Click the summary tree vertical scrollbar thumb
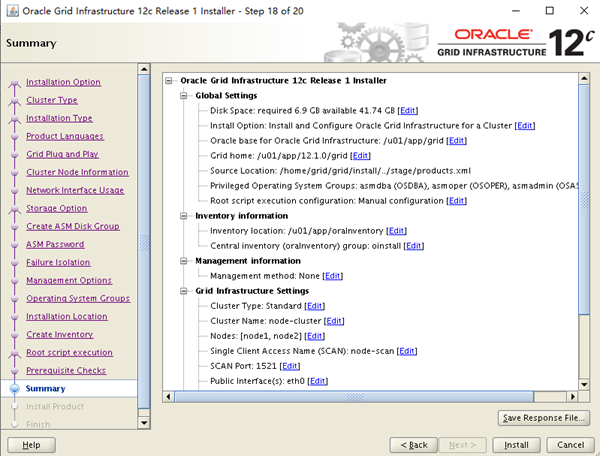Image resolution: width=600 pixels, height=456 pixels. [584, 200]
